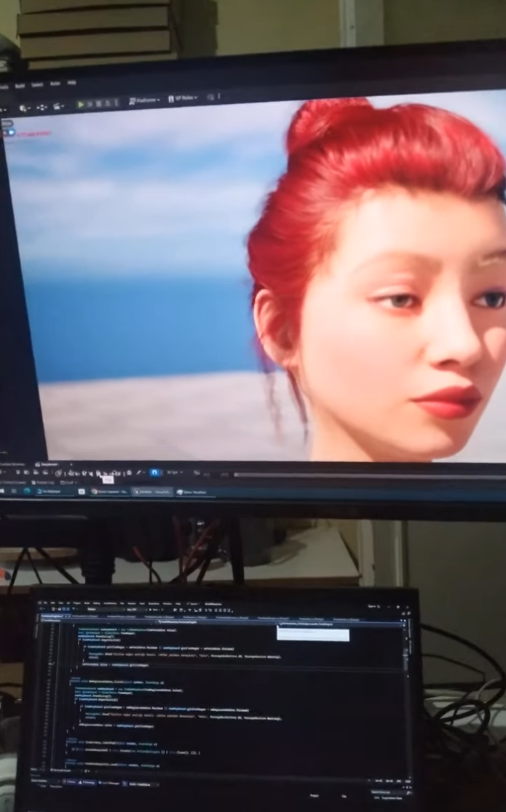The height and width of the screenshot is (812, 506).
Task: Open the Actor menu in Unreal Editor
Action: (55, 84)
